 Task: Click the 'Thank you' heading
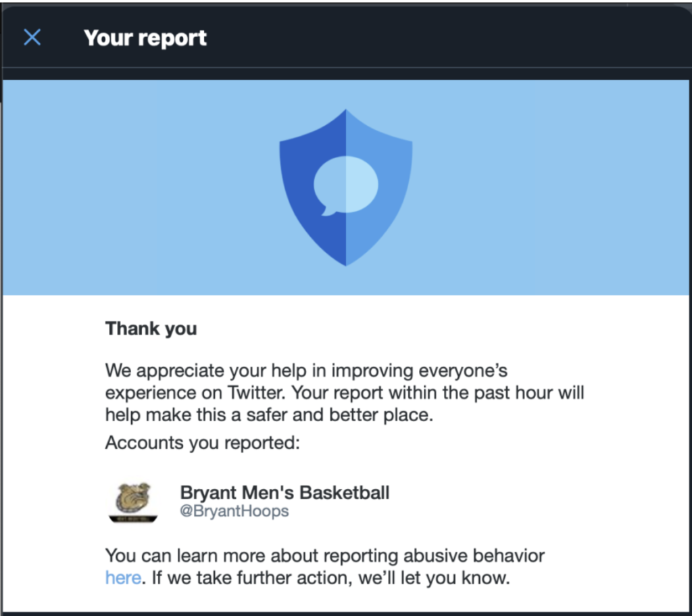coord(151,329)
